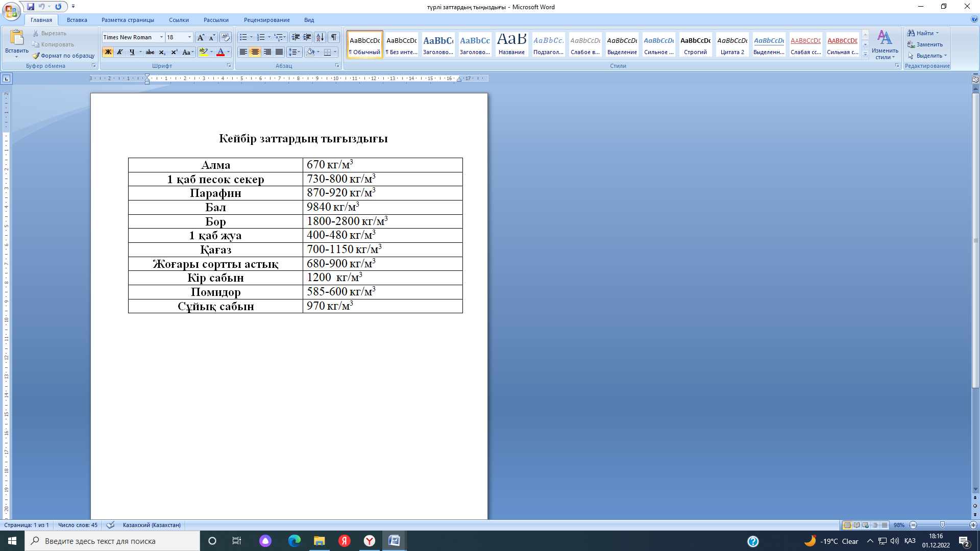
Task: Click the Increase Indent icon
Action: pyautogui.click(x=307, y=37)
